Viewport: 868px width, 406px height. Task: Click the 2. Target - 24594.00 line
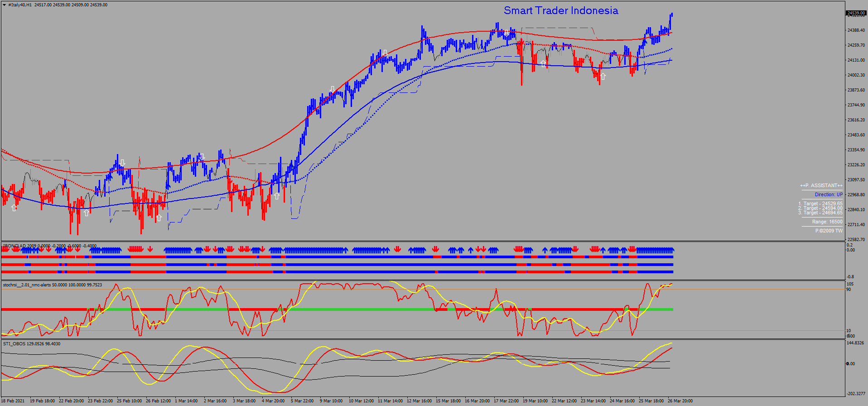[x=820, y=208]
